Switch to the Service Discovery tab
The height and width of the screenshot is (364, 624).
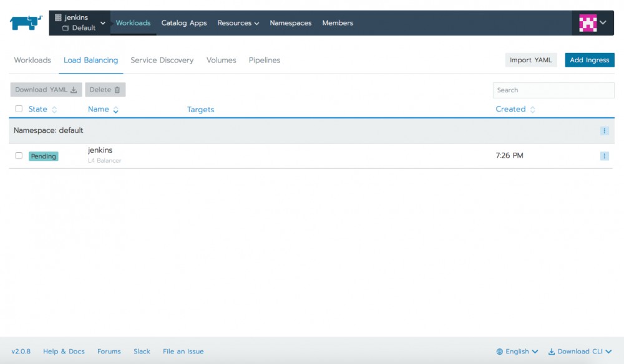(162, 60)
